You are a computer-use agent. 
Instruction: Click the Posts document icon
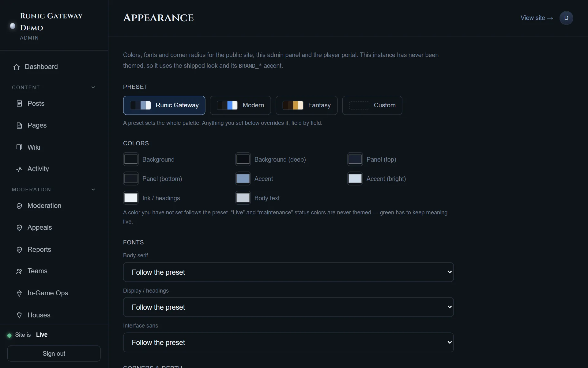pos(19,104)
